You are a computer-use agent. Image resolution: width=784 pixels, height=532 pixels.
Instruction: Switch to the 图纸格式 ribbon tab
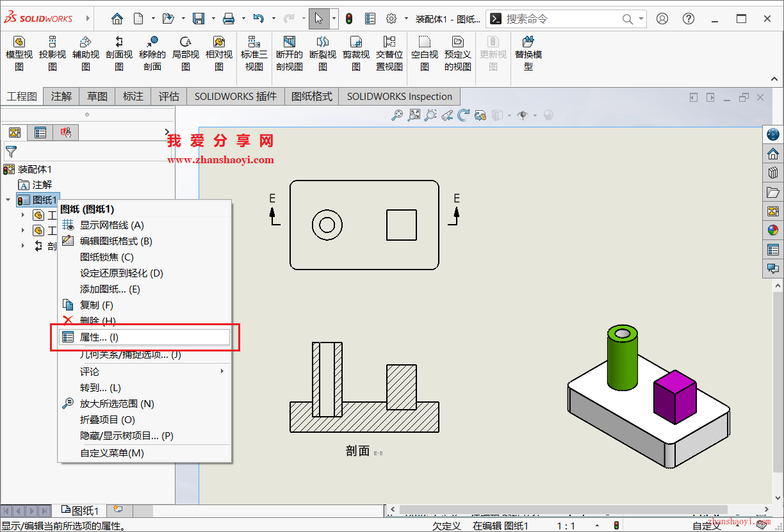[312, 97]
